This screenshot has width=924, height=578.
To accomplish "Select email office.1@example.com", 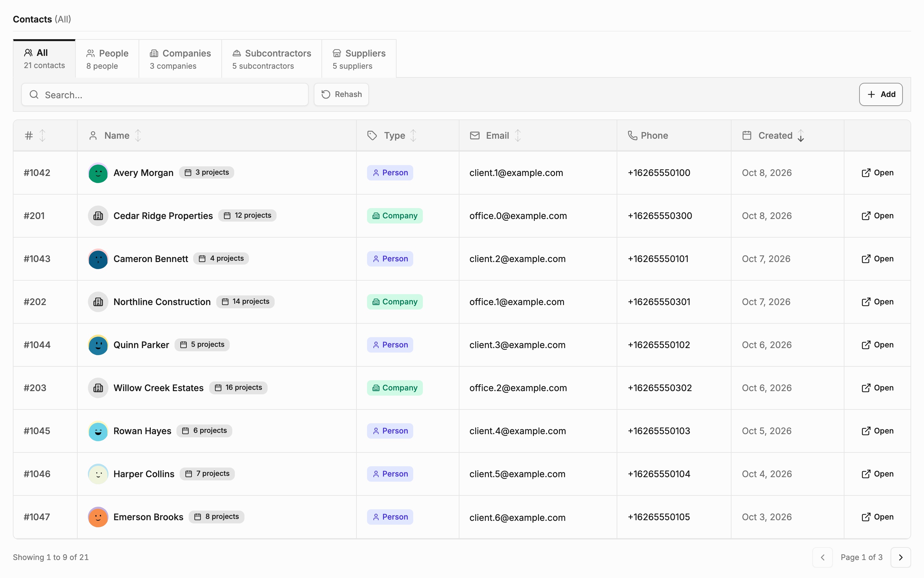I will point(517,302).
